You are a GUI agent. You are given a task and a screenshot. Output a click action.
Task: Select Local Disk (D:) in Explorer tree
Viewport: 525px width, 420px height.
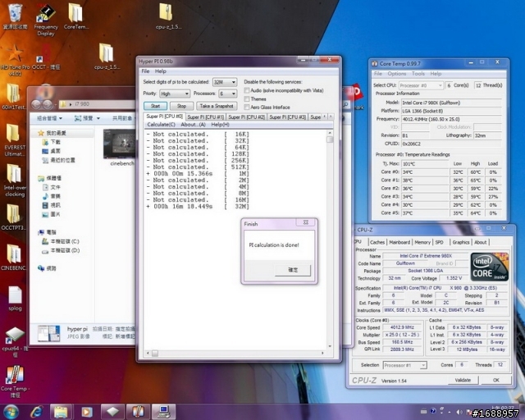(61, 250)
